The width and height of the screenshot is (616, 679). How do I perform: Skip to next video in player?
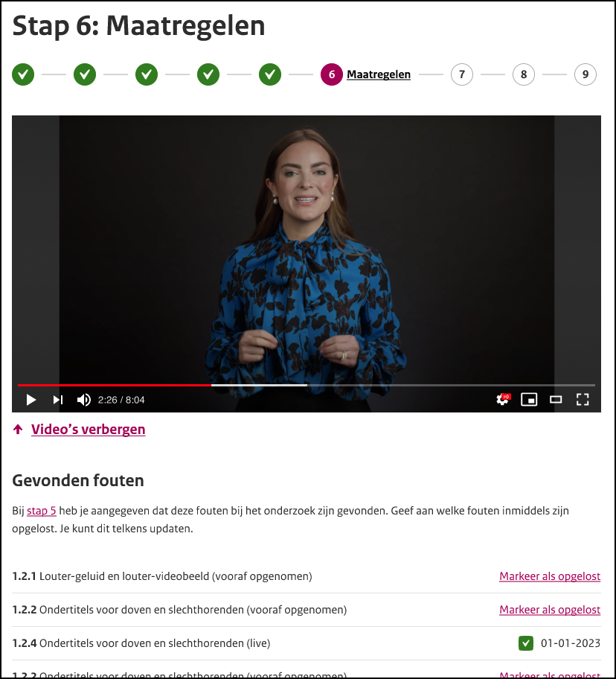coord(57,400)
